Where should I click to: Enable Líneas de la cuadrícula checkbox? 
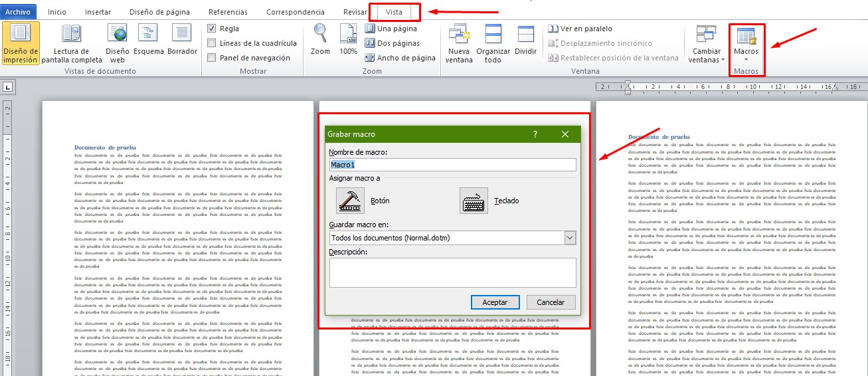(211, 43)
